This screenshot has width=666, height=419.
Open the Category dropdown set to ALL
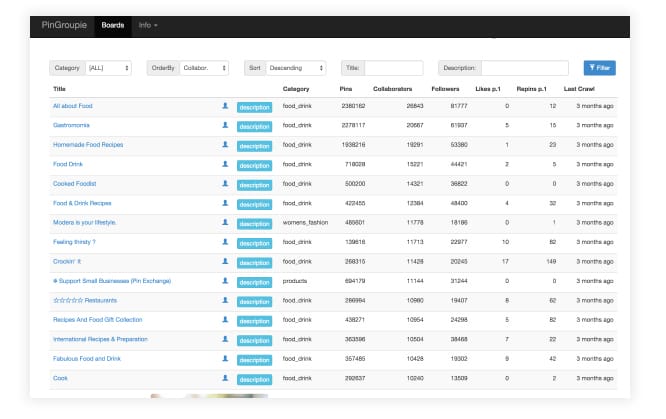click(109, 68)
